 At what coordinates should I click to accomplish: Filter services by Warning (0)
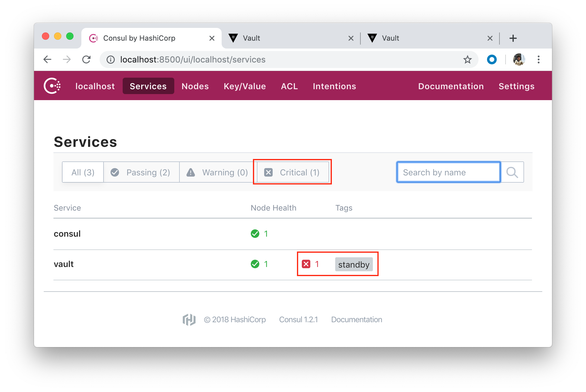(x=218, y=172)
